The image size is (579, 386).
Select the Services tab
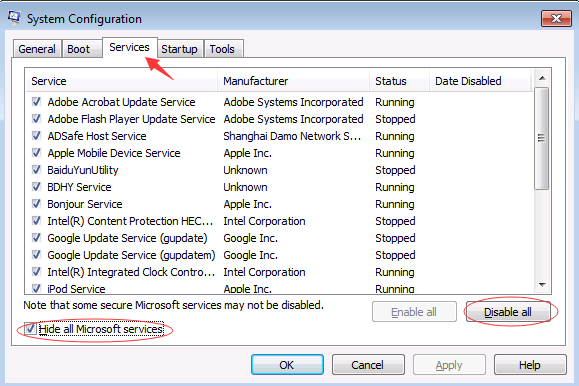(x=129, y=47)
